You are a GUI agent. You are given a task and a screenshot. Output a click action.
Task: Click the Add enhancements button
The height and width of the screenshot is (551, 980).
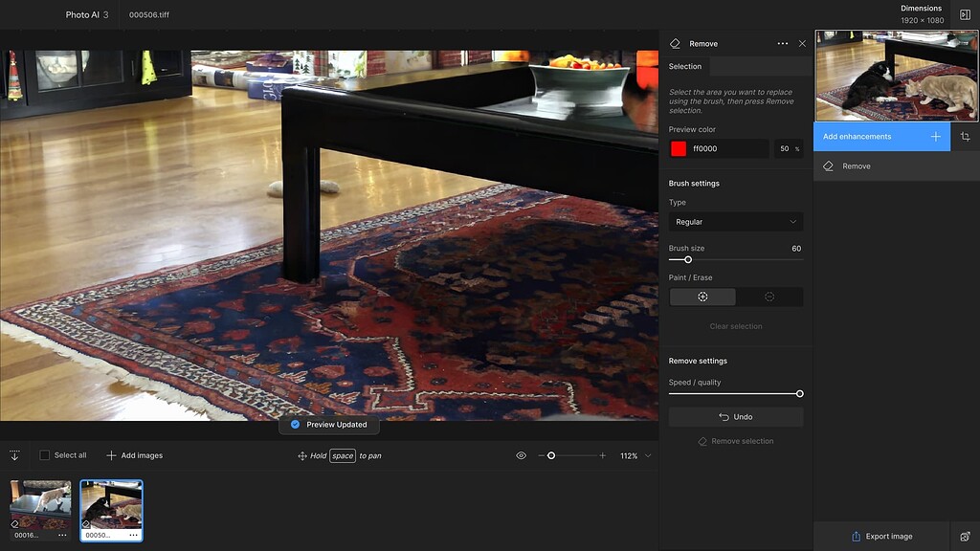[x=881, y=136]
